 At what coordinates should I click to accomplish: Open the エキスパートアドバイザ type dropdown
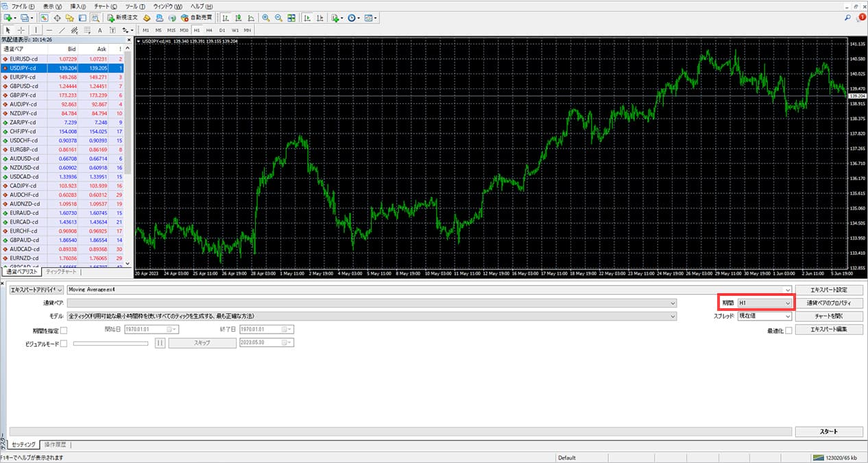click(x=36, y=290)
